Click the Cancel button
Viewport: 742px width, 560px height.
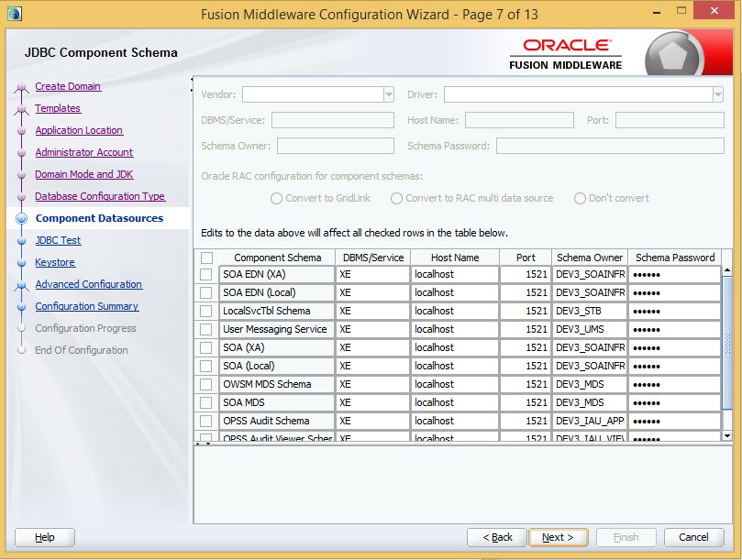click(693, 537)
